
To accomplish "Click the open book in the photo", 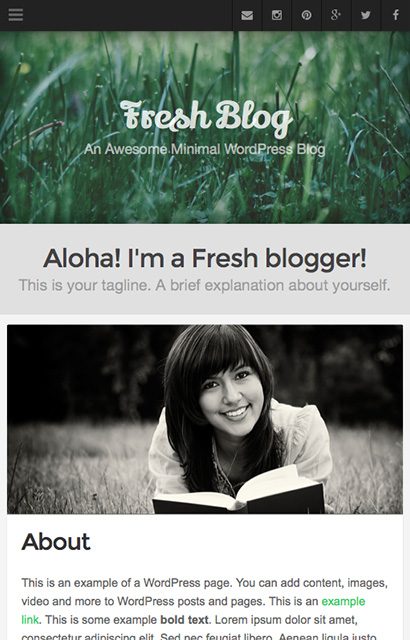I will pyautogui.click(x=239, y=494).
